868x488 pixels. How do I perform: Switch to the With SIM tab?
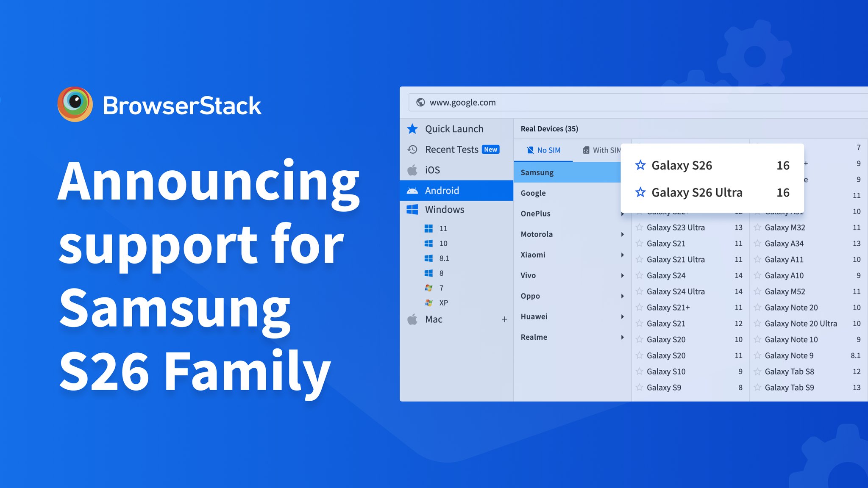(x=602, y=150)
